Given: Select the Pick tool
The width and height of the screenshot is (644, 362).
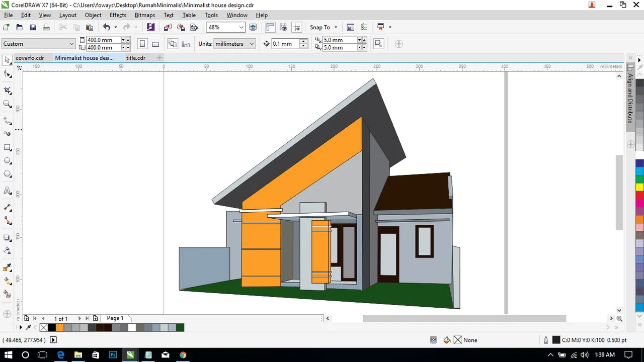Looking at the screenshot, I should (8, 60).
